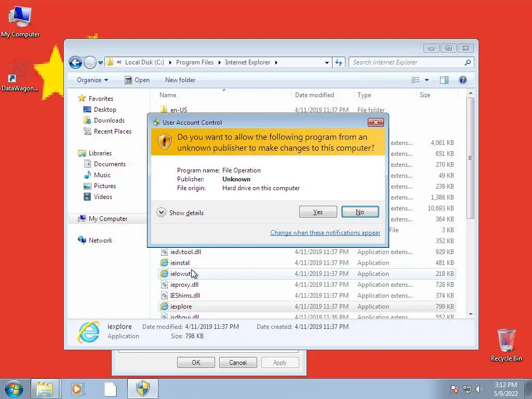Sort files by Size column
The image size is (532, 399).
(x=437, y=95)
